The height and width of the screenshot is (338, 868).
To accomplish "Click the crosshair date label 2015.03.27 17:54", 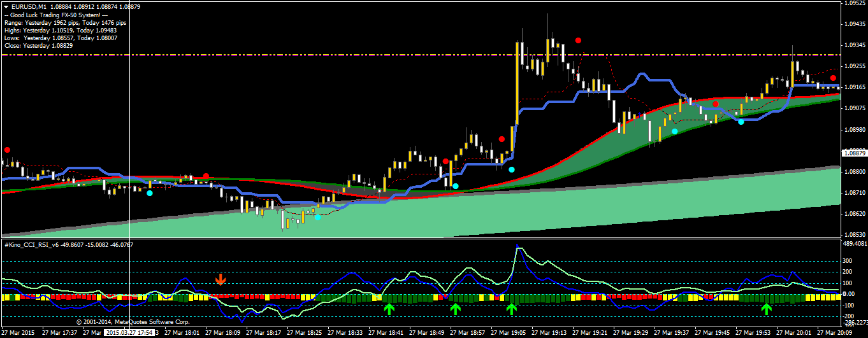I will coord(129,332).
